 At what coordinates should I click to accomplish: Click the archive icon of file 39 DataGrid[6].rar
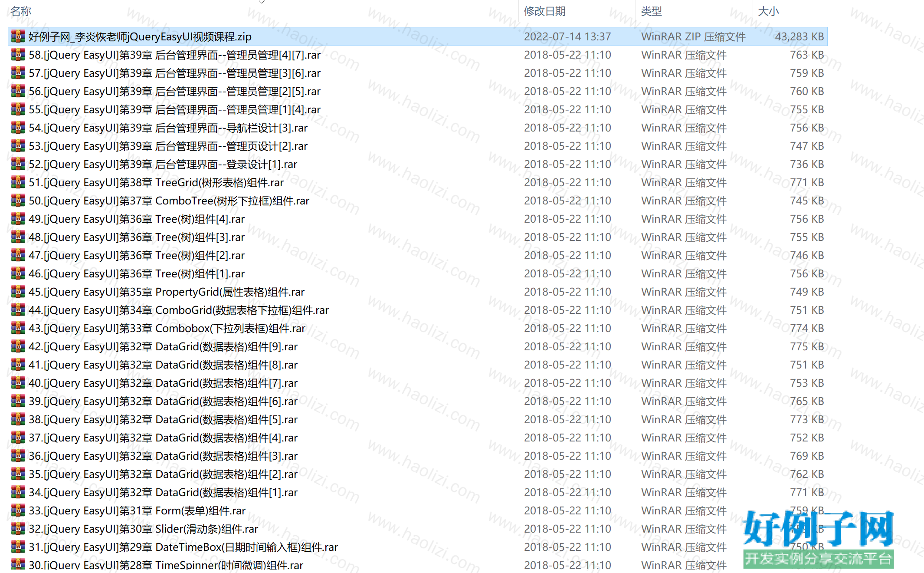point(18,401)
